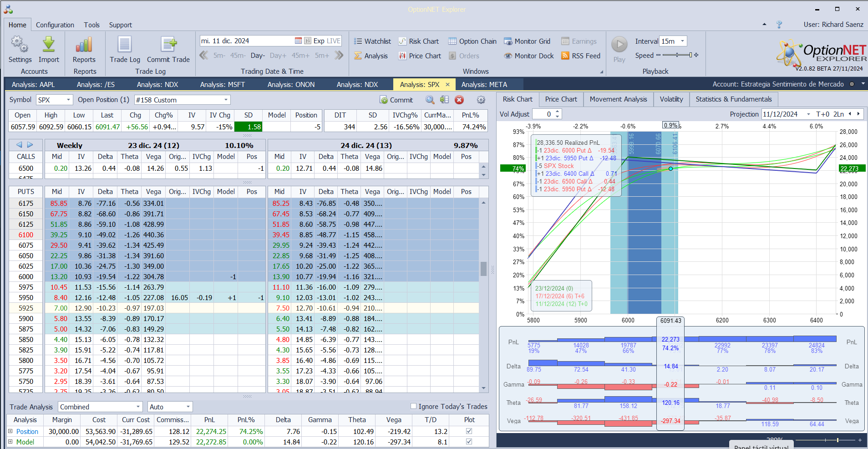The height and width of the screenshot is (449, 868).
Task: Toggle the Model row Plot checkbox
Action: coord(469,442)
